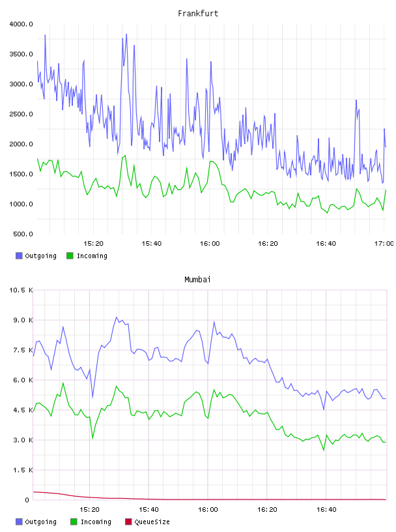Click the 3500.0 y-axis label in Frankfurt chart
Image resolution: width=396 pixels, height=532 pixels.
point(21,54)
